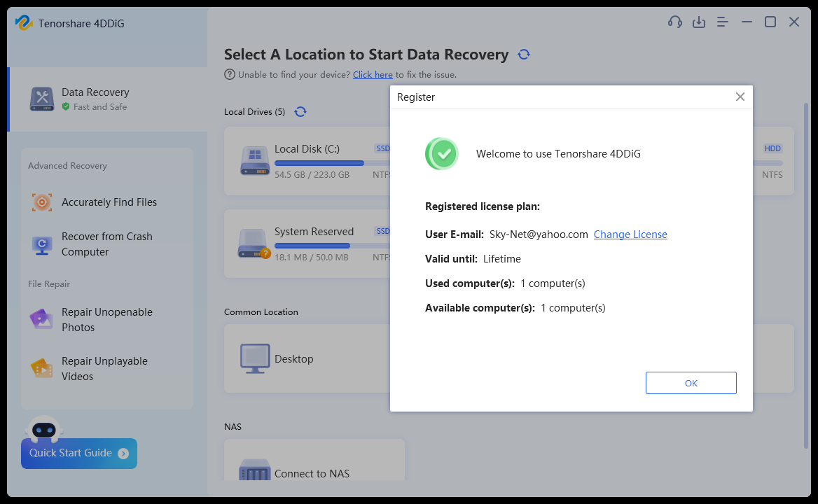Click the help question mark icon
Image resolution: width=818 pixels, height=504 pixels.
[230, 74]
